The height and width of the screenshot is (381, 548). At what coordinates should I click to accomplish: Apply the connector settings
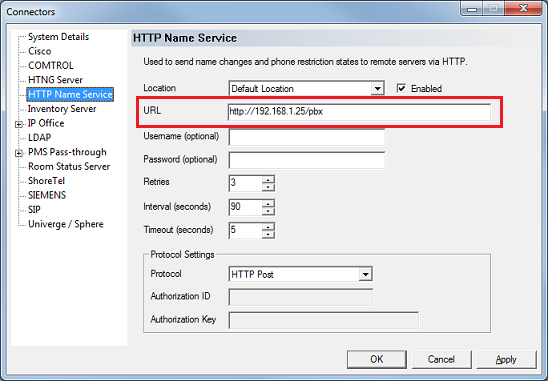506,359
